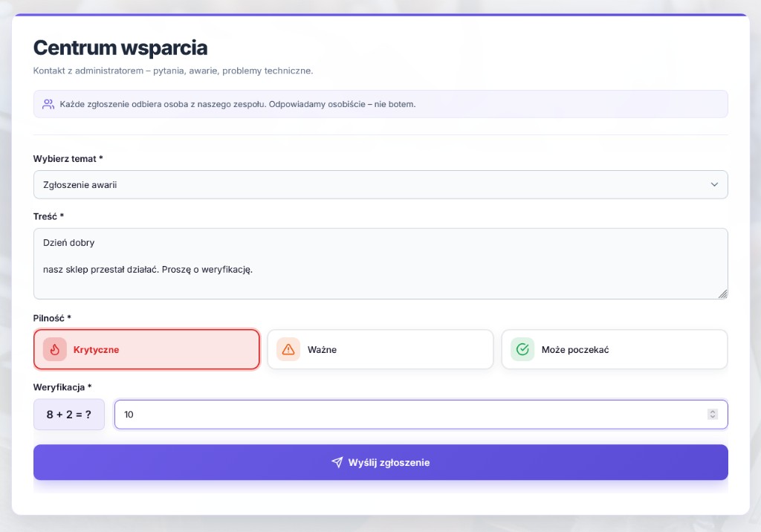Click the 8 + 2 verification badge
This screenshot has width=761, height=532.
68,415
